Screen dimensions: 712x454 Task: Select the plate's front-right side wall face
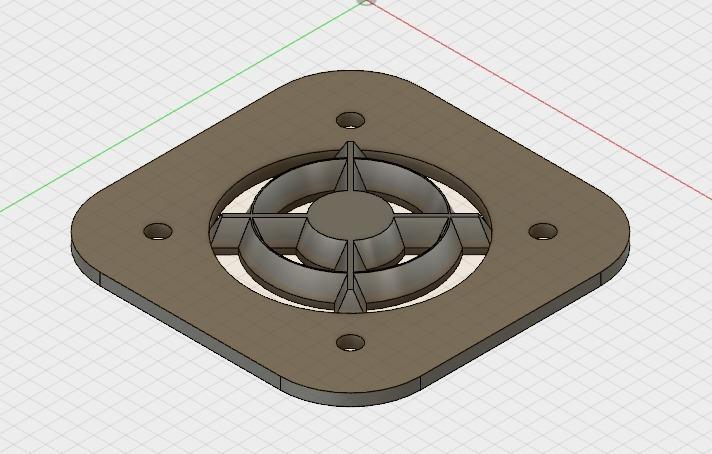511,333
